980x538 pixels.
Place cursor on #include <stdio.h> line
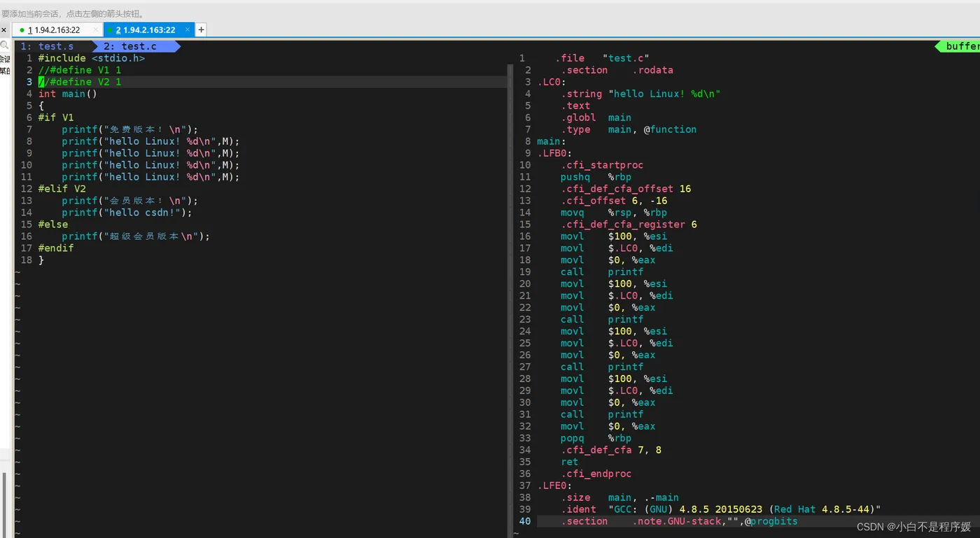point(92,58)
